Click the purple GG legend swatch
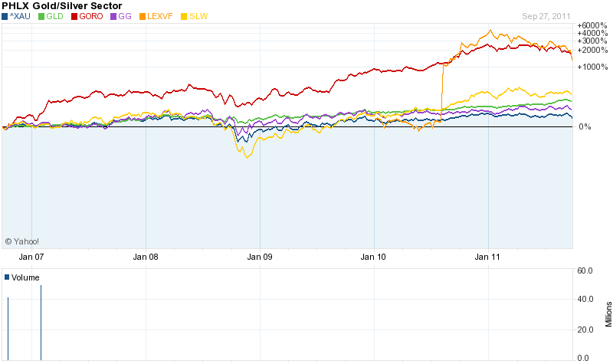This screenshot has height=364, width=613. pos(113,16)
